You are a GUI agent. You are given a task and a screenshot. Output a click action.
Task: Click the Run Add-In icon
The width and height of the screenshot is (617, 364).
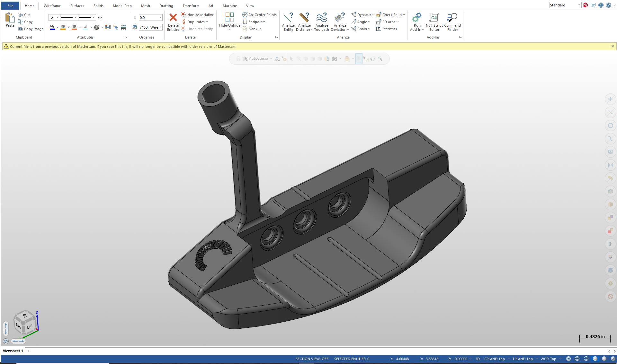click(x=416, y=22)
